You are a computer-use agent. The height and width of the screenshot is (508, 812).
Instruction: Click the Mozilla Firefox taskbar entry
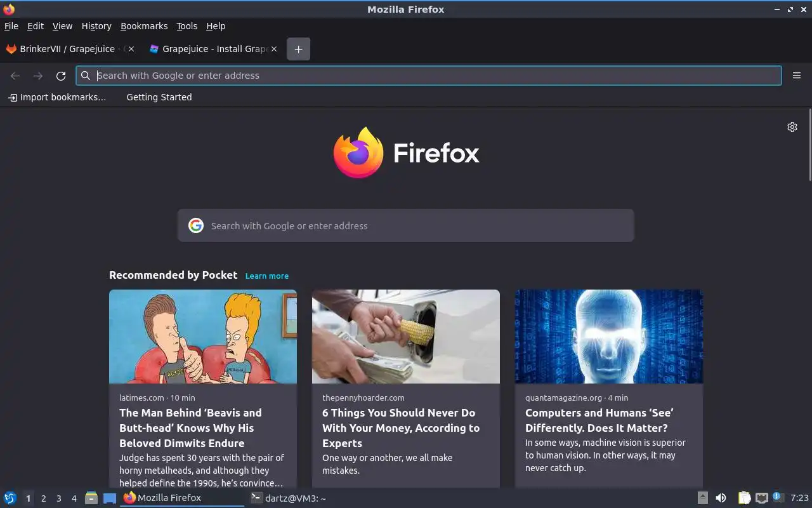click(x=183, y=498)
